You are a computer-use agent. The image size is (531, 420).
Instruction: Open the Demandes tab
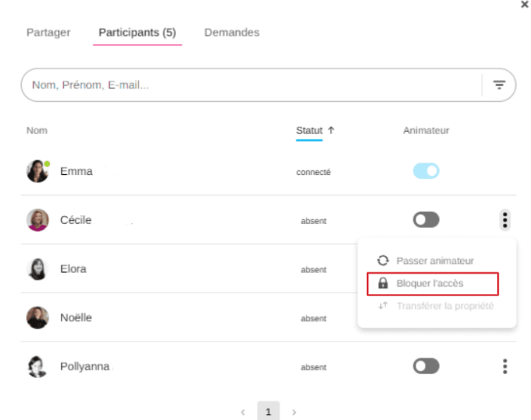tap(232, 32)
